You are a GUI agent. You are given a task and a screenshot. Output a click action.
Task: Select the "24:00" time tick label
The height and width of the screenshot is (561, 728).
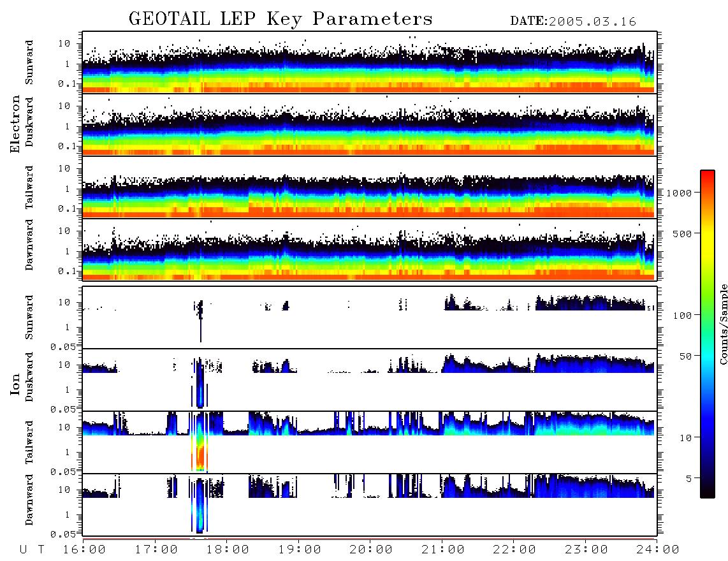coord(658,550)
